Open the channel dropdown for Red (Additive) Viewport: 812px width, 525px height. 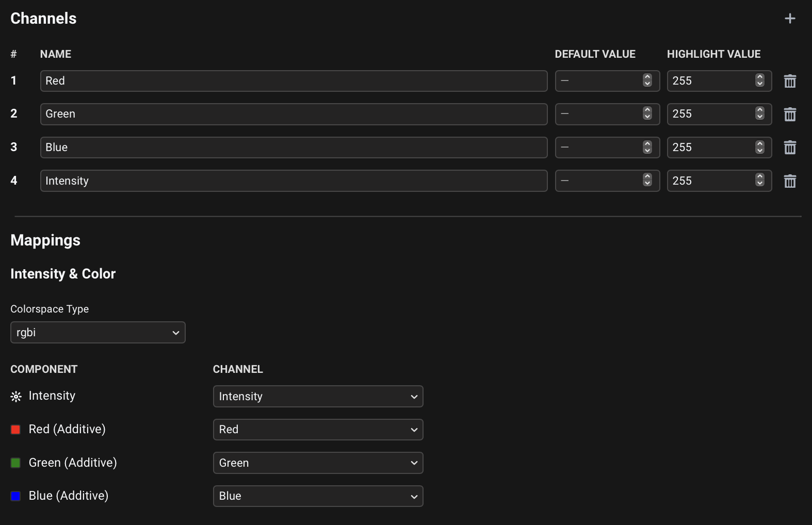(318, 430)
